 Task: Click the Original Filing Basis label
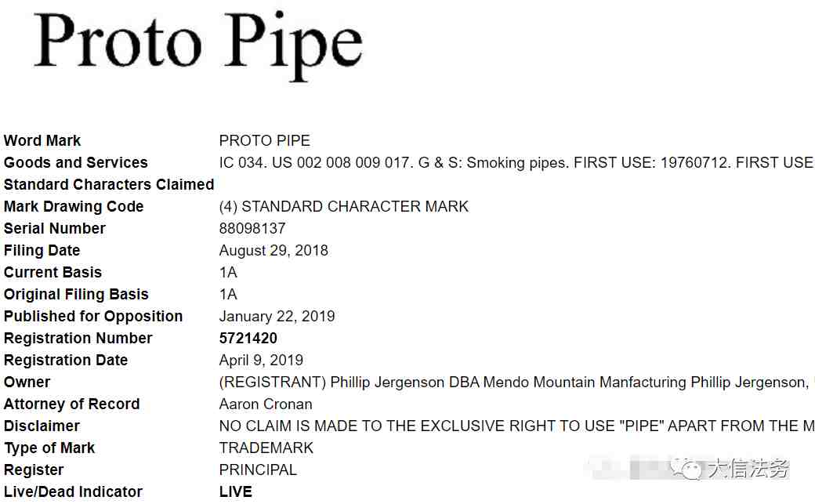(x=76, y=294)
